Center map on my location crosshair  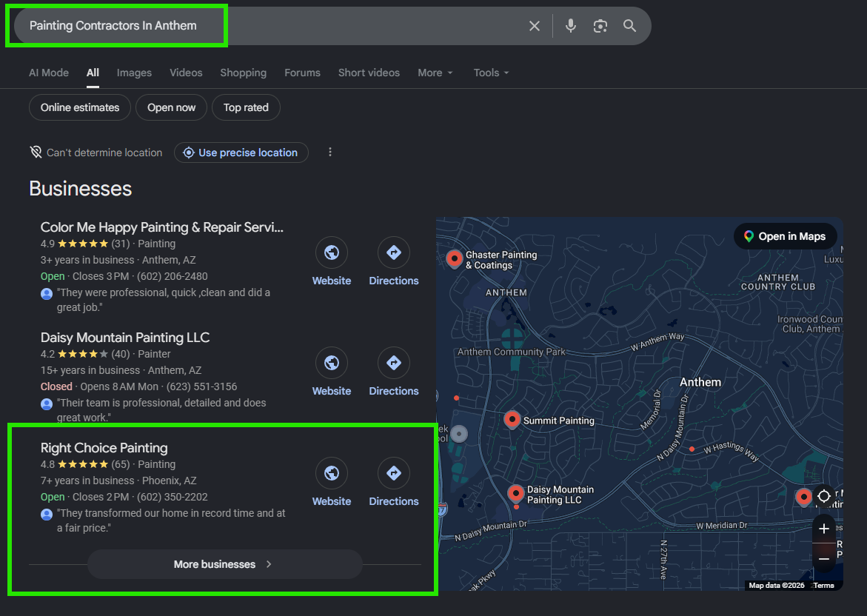point(824,496)
